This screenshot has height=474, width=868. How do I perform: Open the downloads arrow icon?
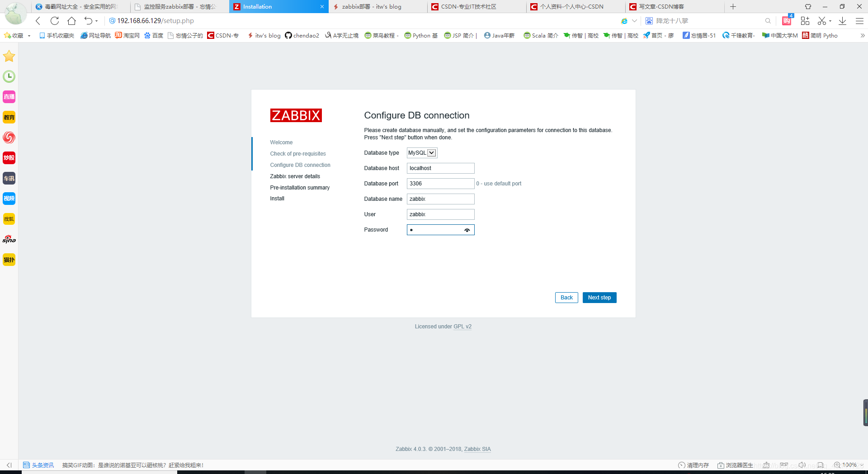[842, 21]
